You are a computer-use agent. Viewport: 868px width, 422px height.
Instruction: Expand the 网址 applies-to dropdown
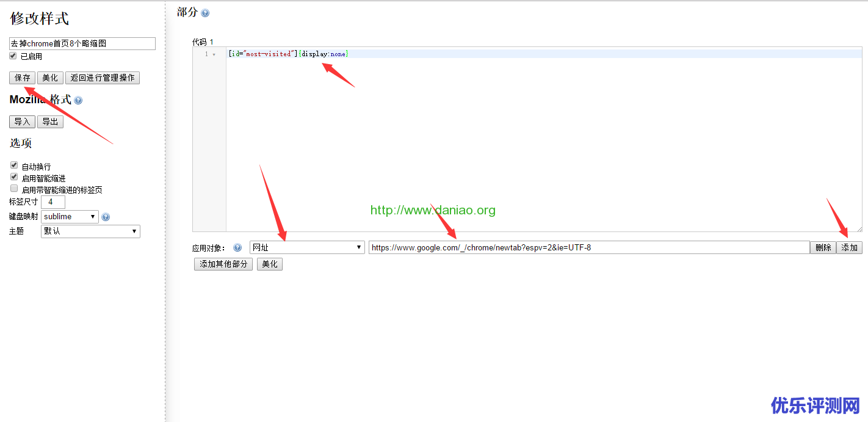307,247
